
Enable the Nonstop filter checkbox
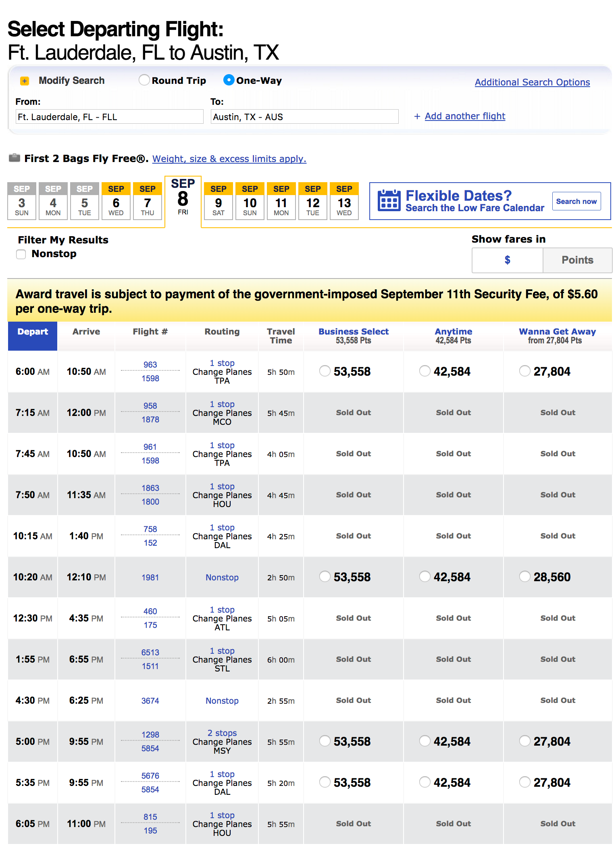[x=21, y=254]
